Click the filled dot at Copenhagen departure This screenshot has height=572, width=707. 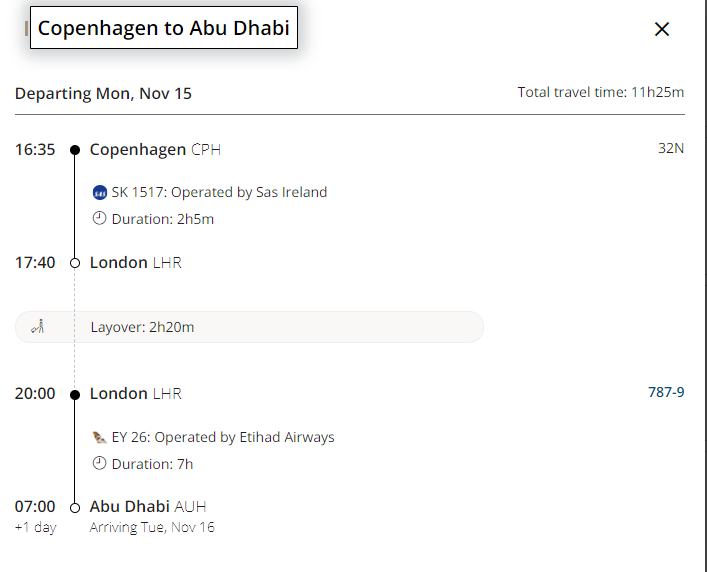75,150
